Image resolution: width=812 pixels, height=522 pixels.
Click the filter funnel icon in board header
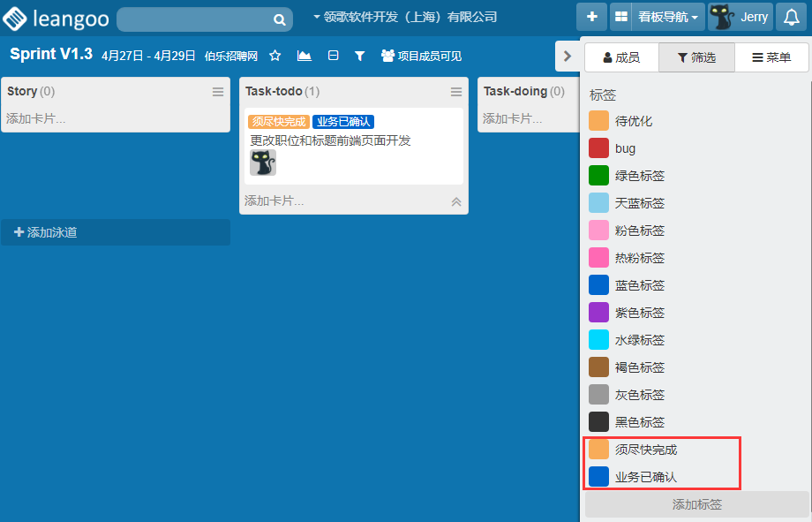[x=359, y=56]
